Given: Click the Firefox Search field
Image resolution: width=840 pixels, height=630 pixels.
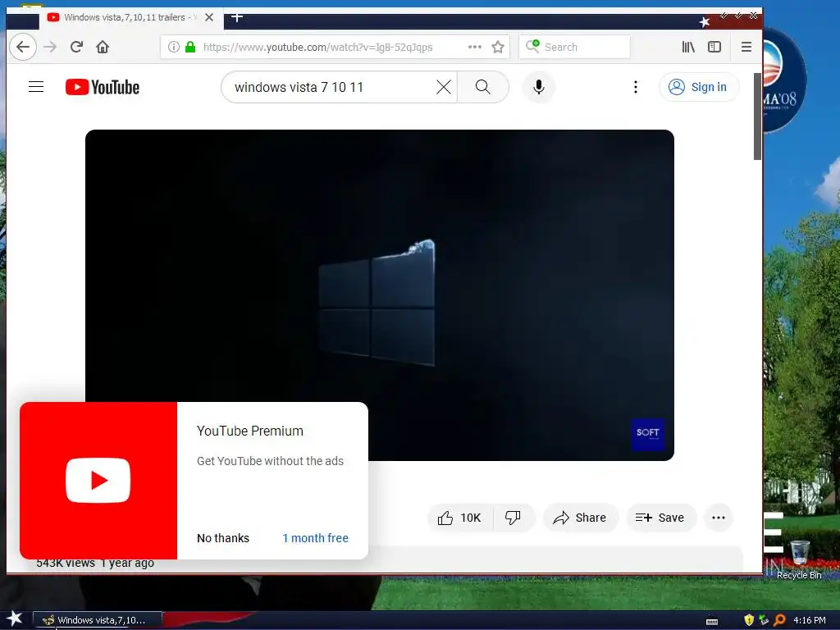Looking at the screenshot, I should click(x=574, y=47).
